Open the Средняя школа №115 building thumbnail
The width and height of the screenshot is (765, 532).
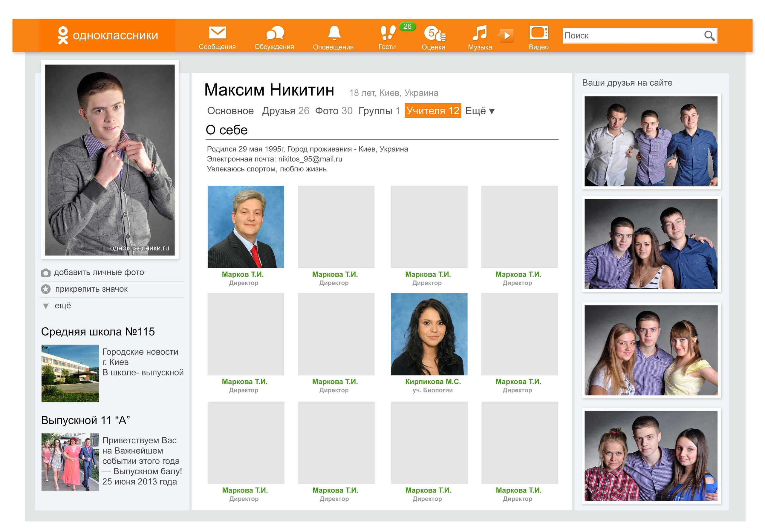70,373
